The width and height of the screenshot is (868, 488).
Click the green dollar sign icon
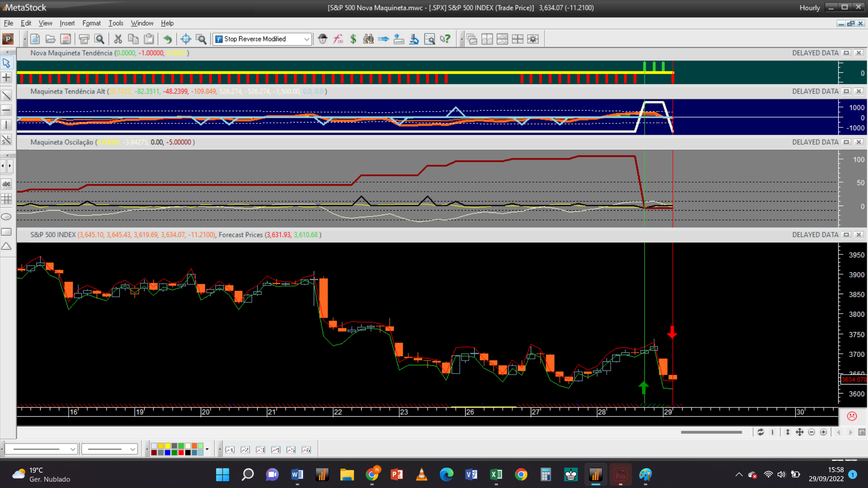[x=353, y=39]
